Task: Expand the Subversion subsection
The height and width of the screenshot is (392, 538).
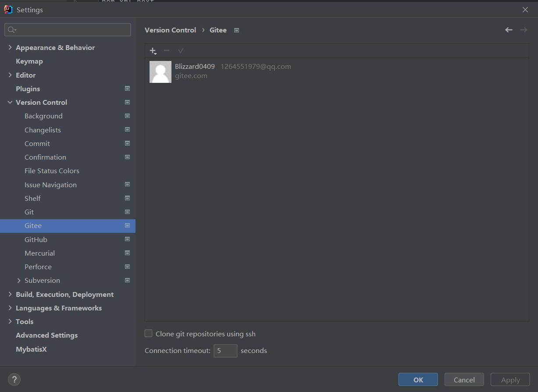Action: click(19, 280)
